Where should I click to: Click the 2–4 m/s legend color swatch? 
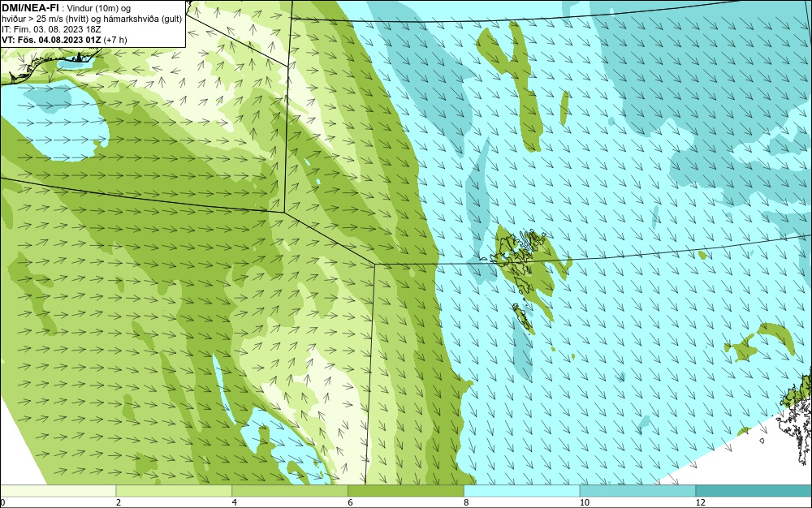174,491
